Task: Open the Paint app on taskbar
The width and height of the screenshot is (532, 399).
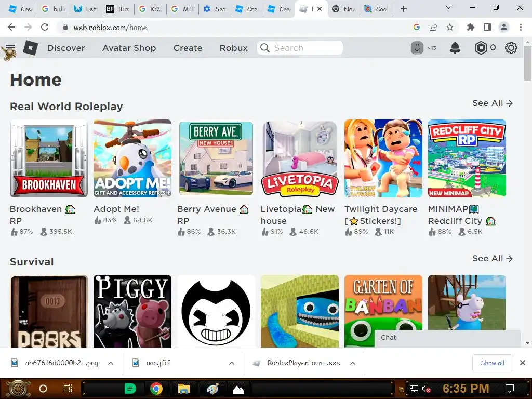Action: tap(212, 389)
